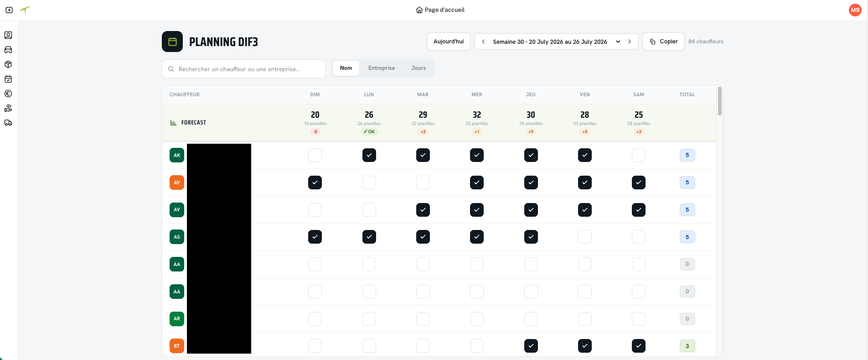Switch to the Entreprise sort tab
Image resolution: width=868 pixels, height=360 pixels.
point(382,68)
